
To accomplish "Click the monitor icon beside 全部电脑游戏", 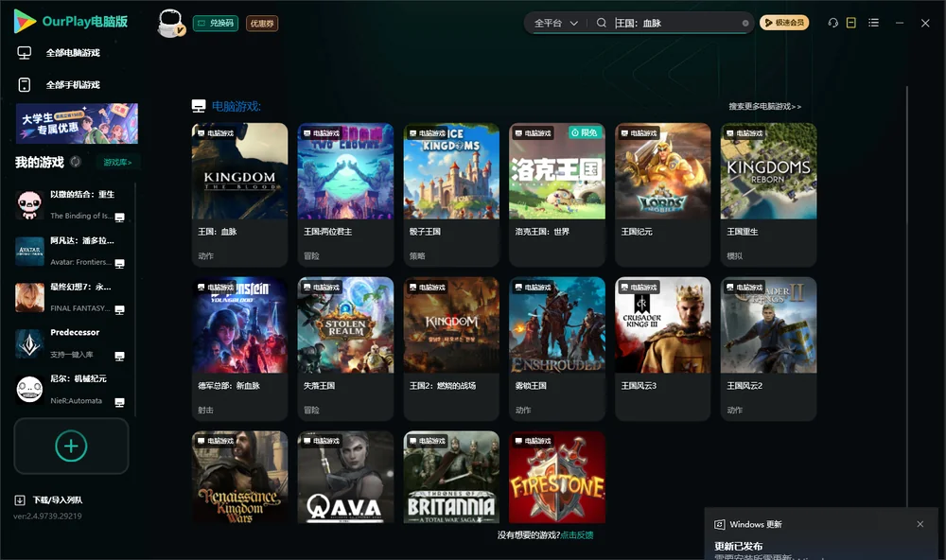I will [x=25, y=53].
